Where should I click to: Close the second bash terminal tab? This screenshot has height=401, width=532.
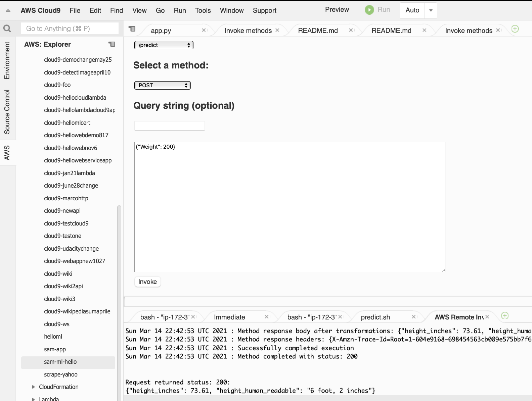(x=340, y=317)
